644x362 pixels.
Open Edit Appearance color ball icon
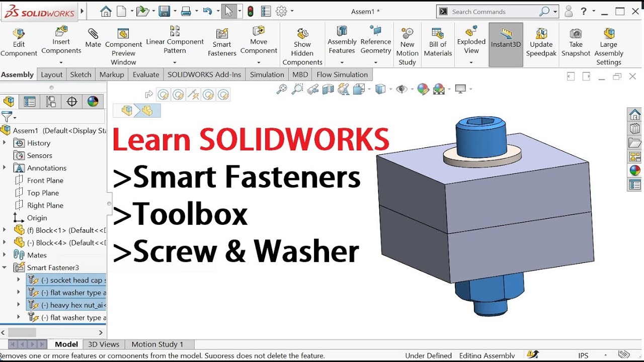point(423,89)
